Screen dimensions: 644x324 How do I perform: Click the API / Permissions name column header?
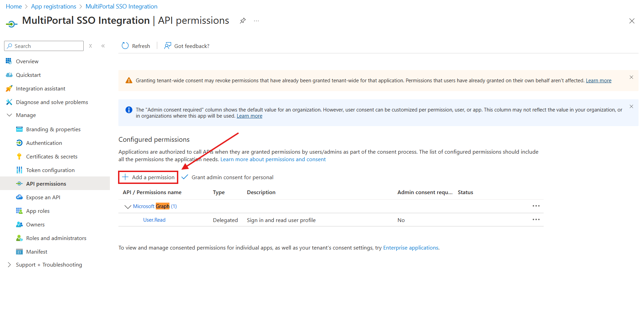[x=152, y=192]
